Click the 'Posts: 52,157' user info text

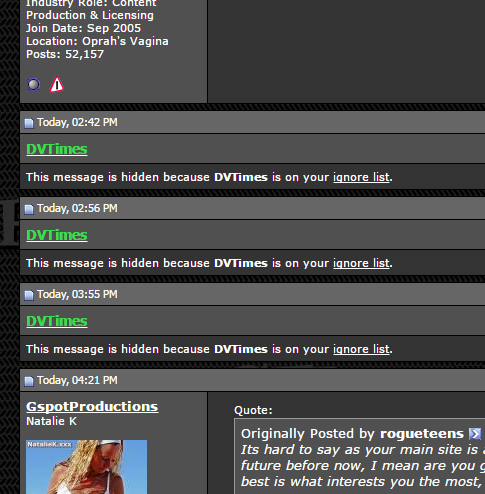pyautogui.click(x=65, y=54)
